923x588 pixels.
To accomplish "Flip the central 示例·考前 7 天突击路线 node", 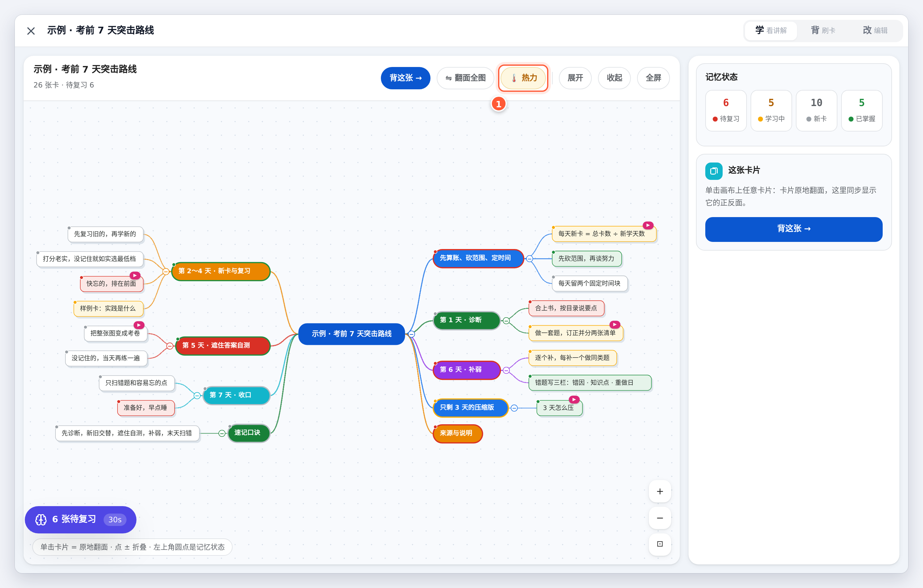I will coord(351,334).
